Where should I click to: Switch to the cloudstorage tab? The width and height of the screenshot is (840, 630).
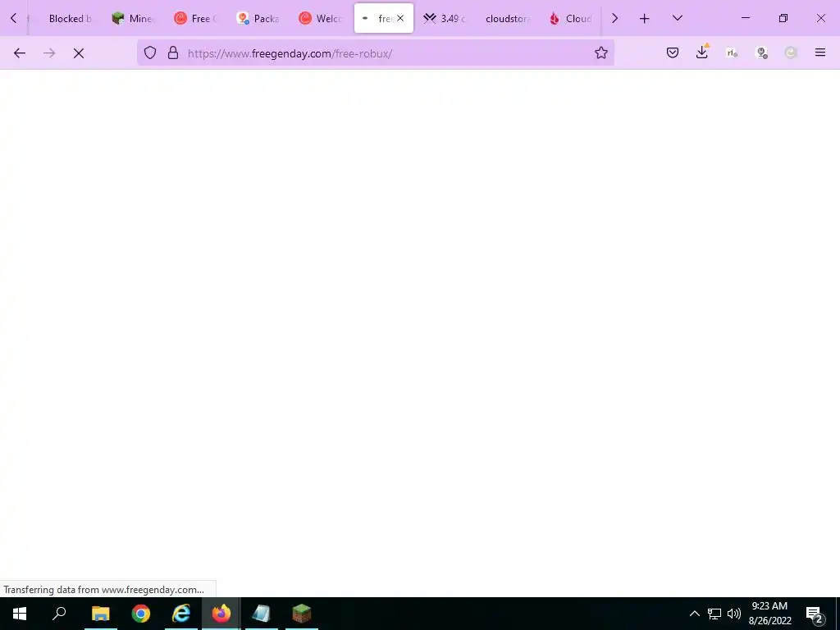[507, 18]
